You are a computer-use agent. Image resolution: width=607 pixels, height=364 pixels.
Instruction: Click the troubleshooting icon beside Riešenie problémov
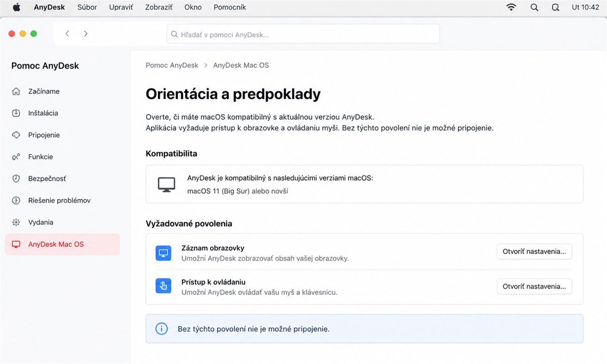tap(16, 200)
